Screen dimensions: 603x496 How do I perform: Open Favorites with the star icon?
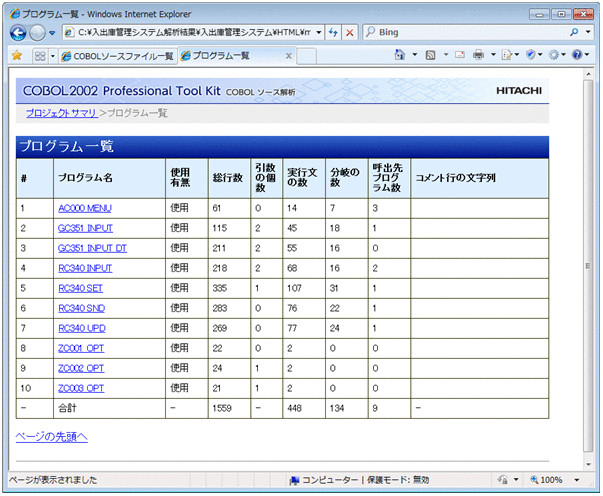point(17,56)
